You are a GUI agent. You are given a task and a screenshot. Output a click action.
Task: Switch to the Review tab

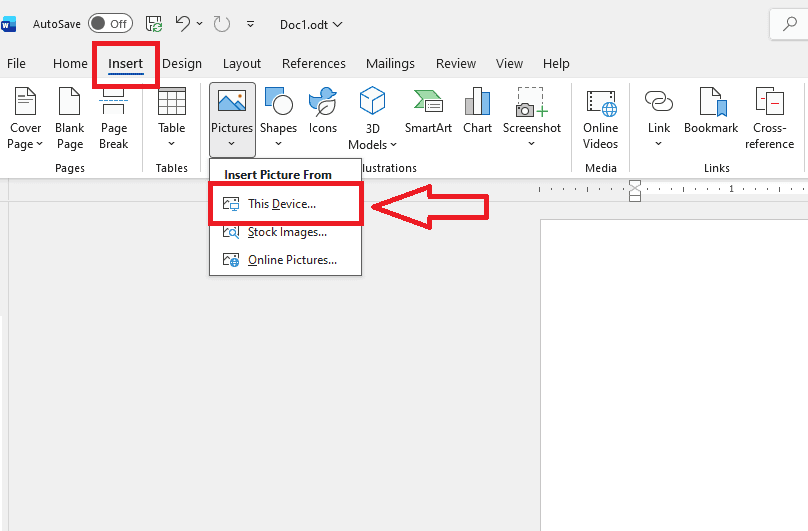click(456, 63)
